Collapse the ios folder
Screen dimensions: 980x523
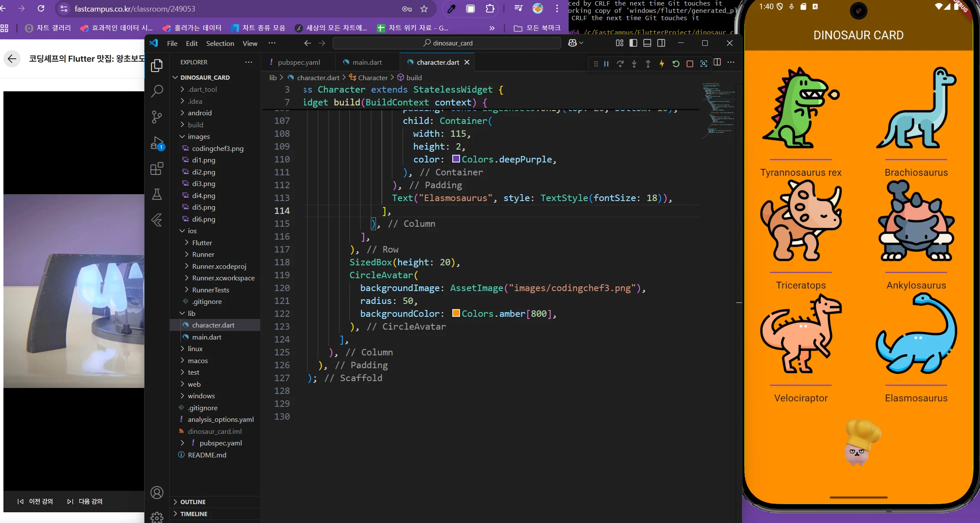[192, 231]
